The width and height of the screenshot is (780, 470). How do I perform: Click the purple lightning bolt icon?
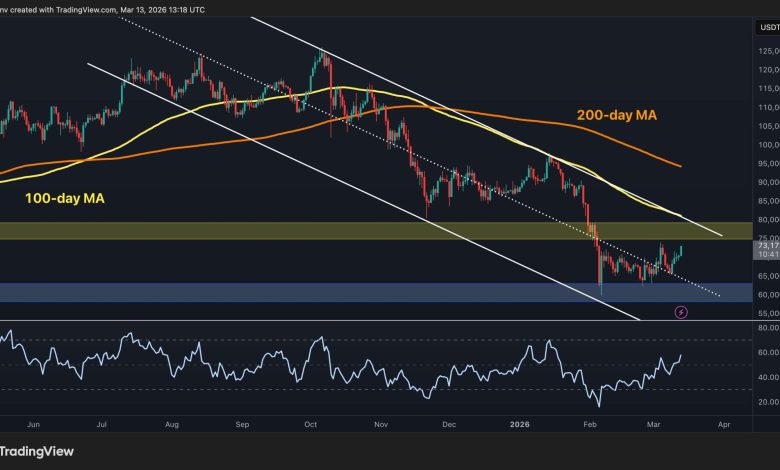[681, 340]
